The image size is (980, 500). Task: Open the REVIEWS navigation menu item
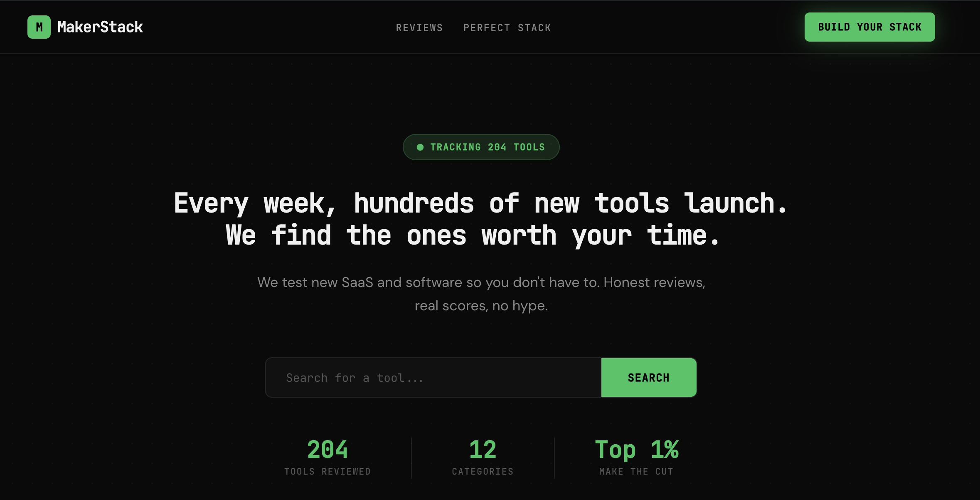pos(419,27)
